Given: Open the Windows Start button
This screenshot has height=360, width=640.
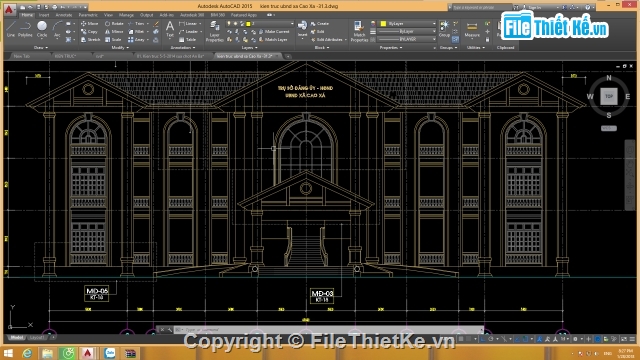Looking at the screenshot, I should pos(8,353).
